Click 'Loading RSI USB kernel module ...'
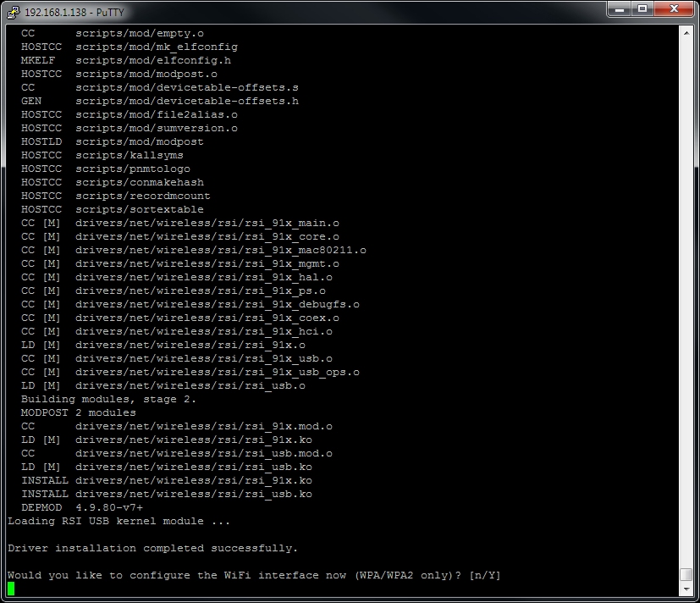Viewport: 700px width, 603px height. [x=119, y=521]
